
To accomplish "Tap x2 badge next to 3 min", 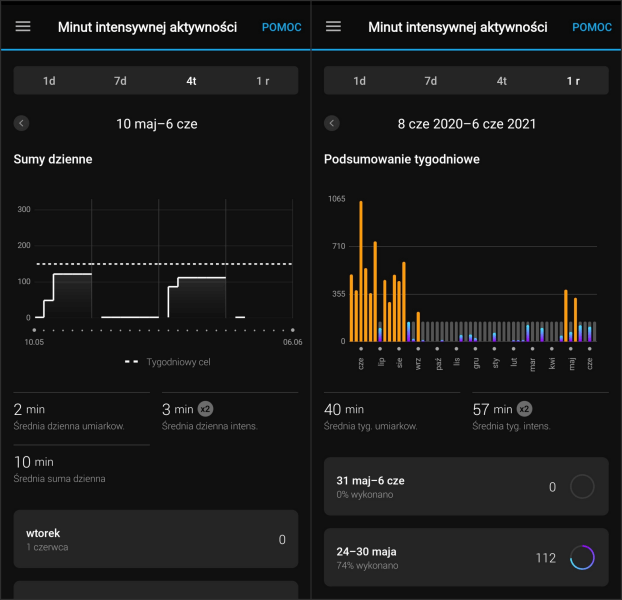I will pos(205,409).
